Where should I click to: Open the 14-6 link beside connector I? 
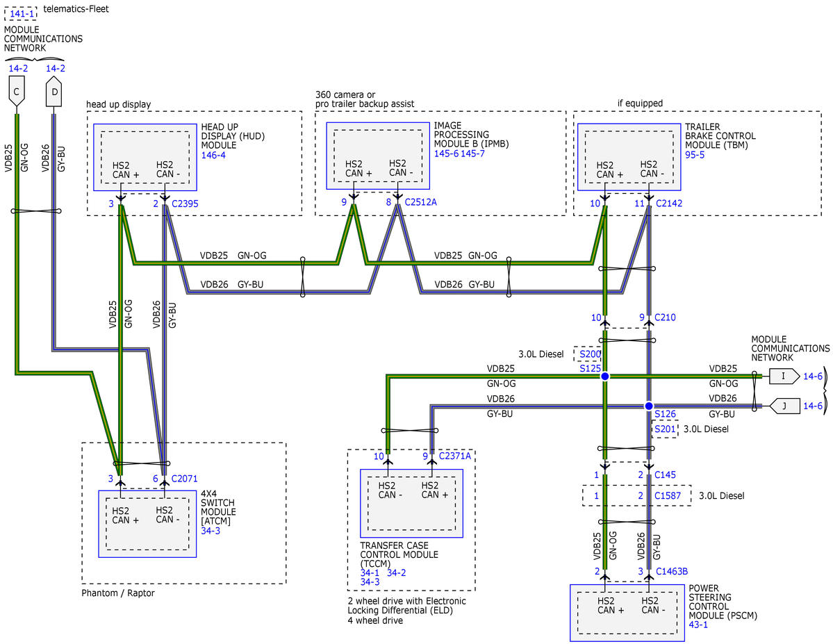[x=813, y=376]
